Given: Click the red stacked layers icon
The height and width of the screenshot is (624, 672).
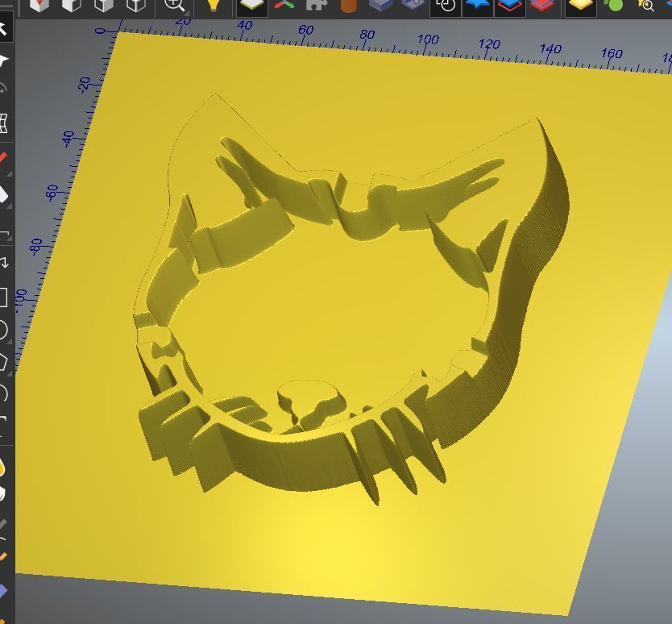Looking at the screenshot, I should [541, 5].
